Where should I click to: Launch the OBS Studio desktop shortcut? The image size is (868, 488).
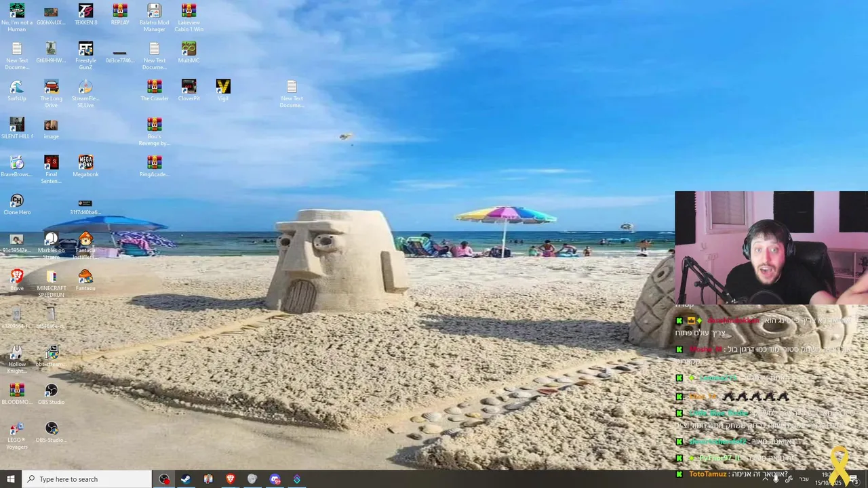pos(51,394)
